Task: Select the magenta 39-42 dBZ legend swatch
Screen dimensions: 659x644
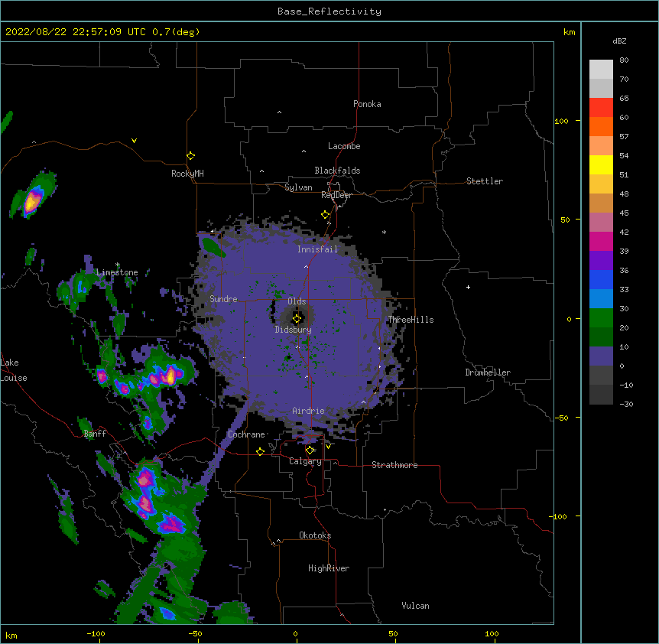Action: click(601, 241)
